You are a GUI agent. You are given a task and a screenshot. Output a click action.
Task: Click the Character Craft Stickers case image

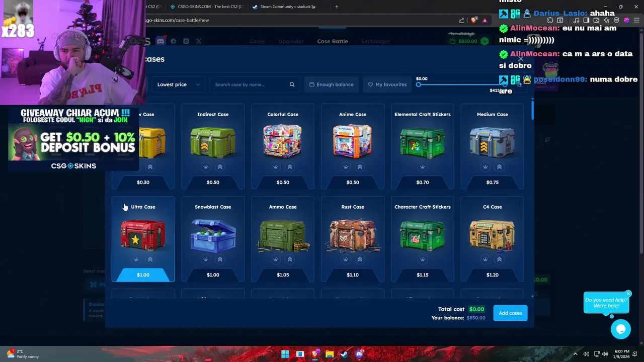pyautogui.click(x=423, y=235)
